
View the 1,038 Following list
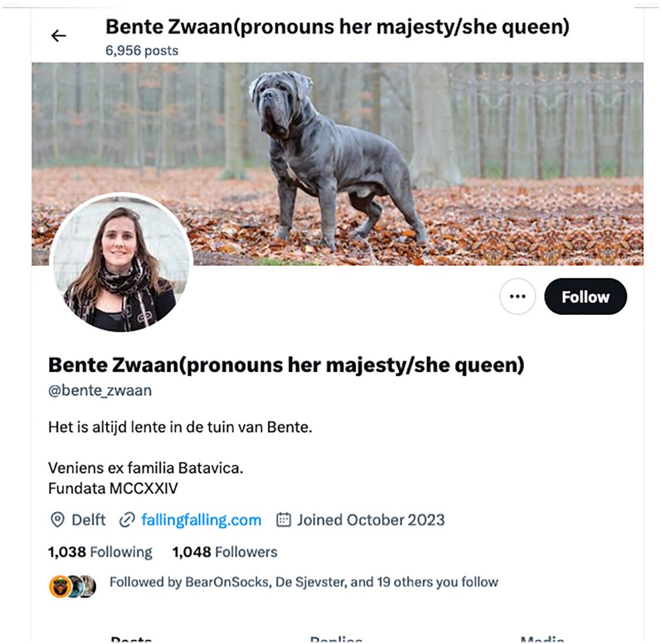click(x=100, y=552)
